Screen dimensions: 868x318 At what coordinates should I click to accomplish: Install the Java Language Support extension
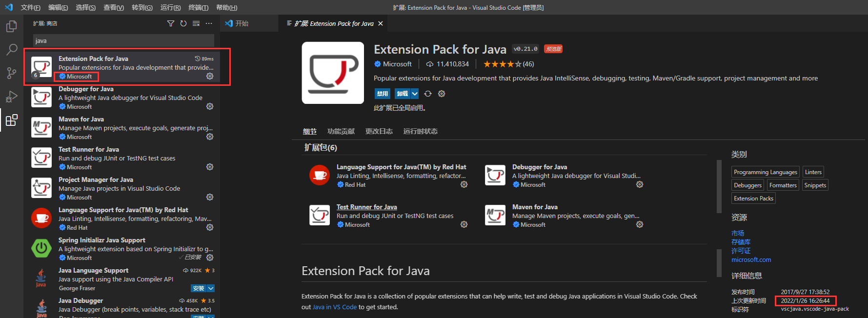click(199, 288)
